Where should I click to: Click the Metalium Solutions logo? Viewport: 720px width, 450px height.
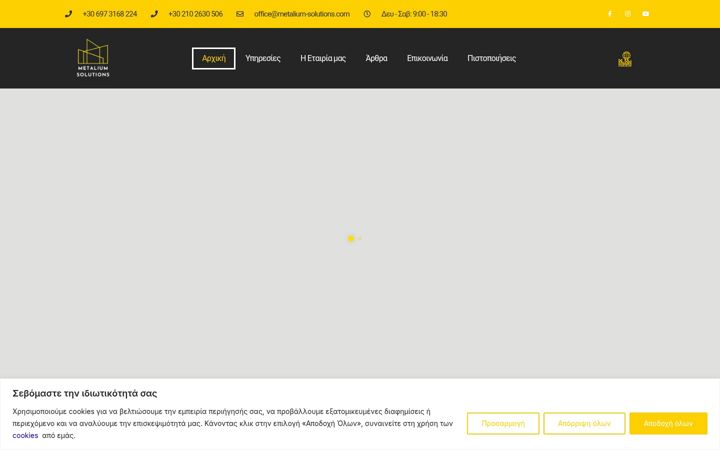pyautogui.click(x=93, y=58)
